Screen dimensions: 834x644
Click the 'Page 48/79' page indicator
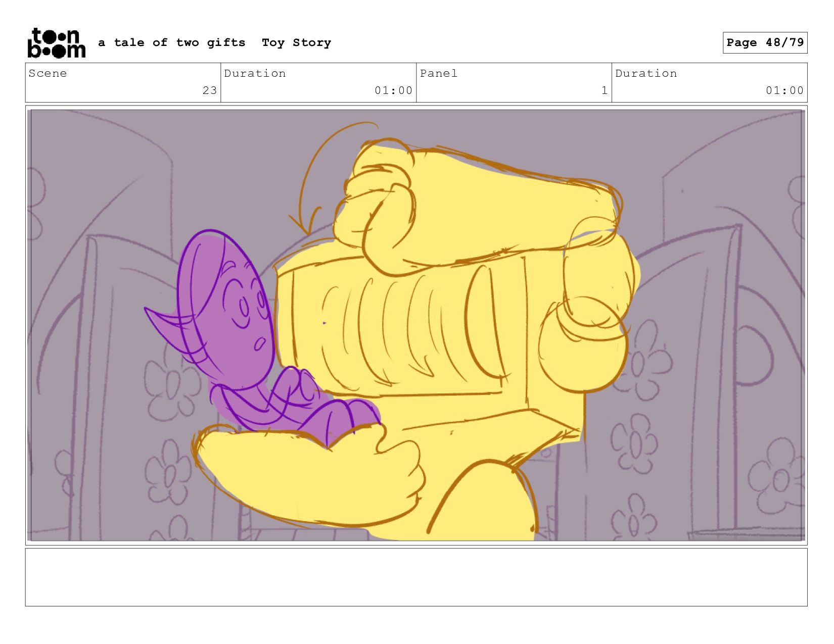tap(765, 42)
